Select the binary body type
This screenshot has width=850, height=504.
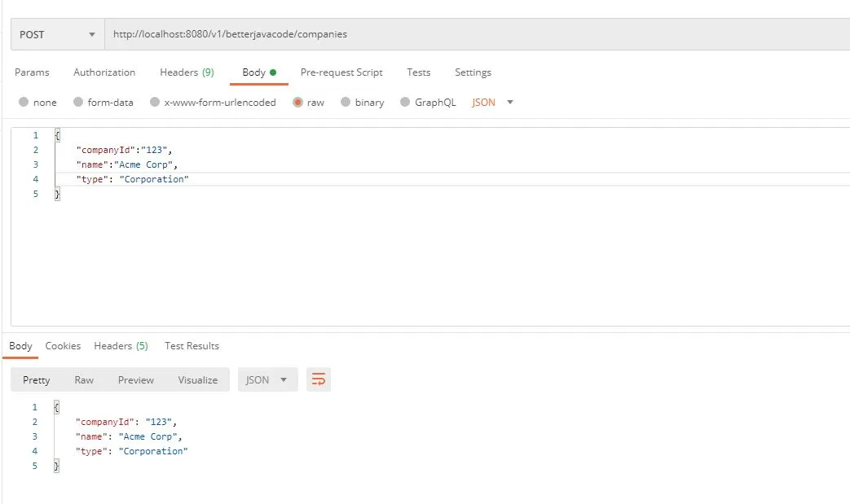pos(362,102)
